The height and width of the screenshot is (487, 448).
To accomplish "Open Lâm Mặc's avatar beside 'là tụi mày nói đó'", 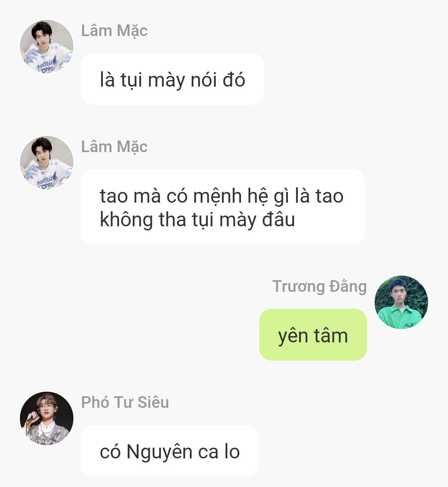I will point(46,46).
